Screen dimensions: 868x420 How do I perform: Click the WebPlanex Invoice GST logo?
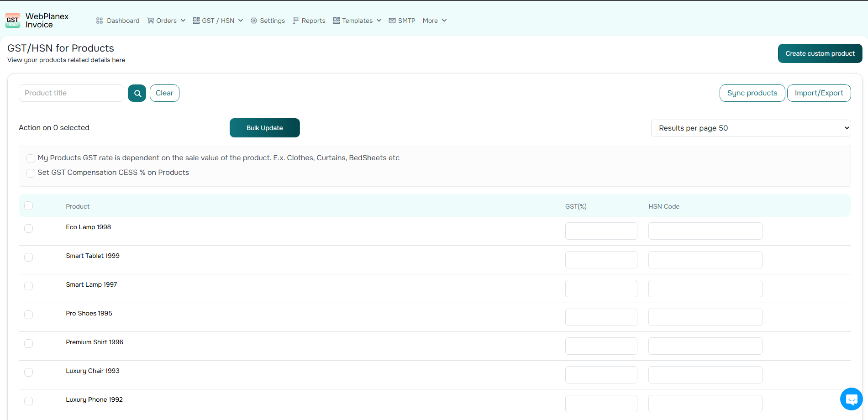[x=13, y=21]
